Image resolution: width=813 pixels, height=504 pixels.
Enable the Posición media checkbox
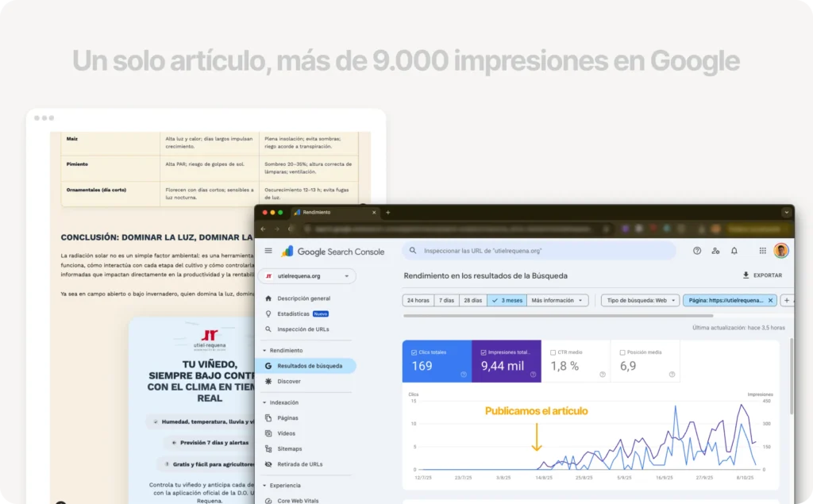(x=622, y=352)
